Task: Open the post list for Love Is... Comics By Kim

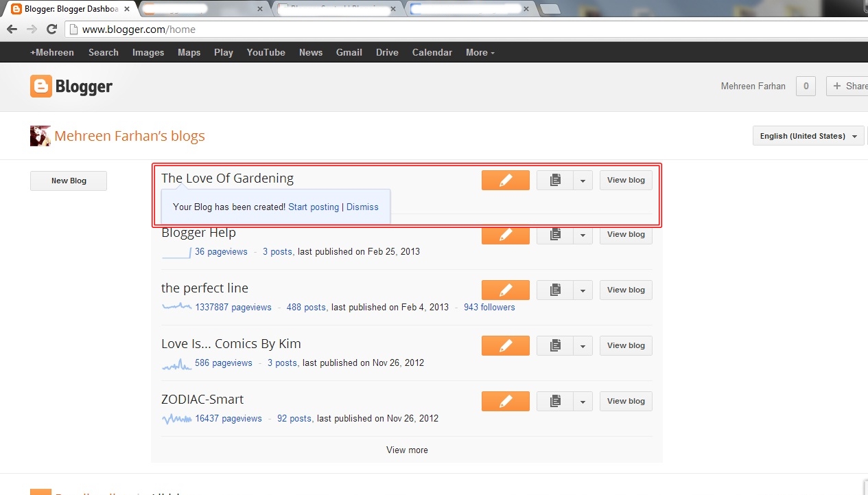Action: coord(555,345)
